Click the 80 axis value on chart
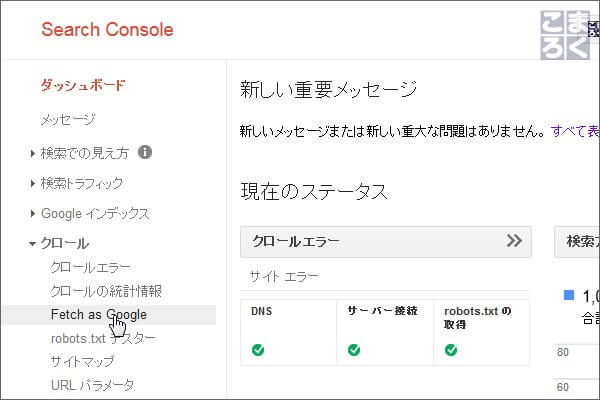This screenshot has height=400, width=600. 562,352
